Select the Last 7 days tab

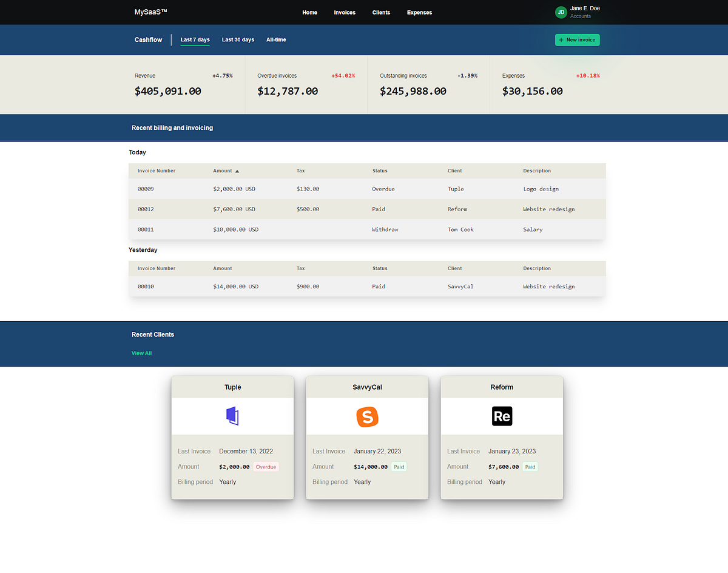(x=195, y=39)
